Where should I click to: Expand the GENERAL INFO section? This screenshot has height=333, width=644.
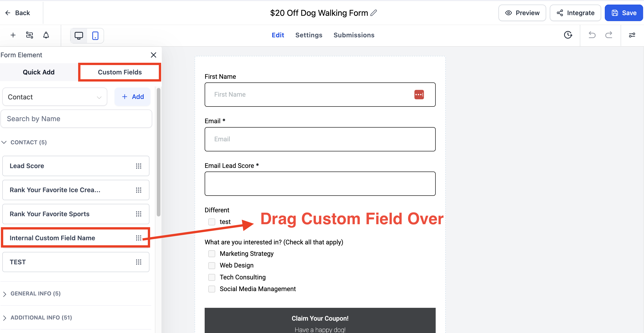(x=35, y=294)
